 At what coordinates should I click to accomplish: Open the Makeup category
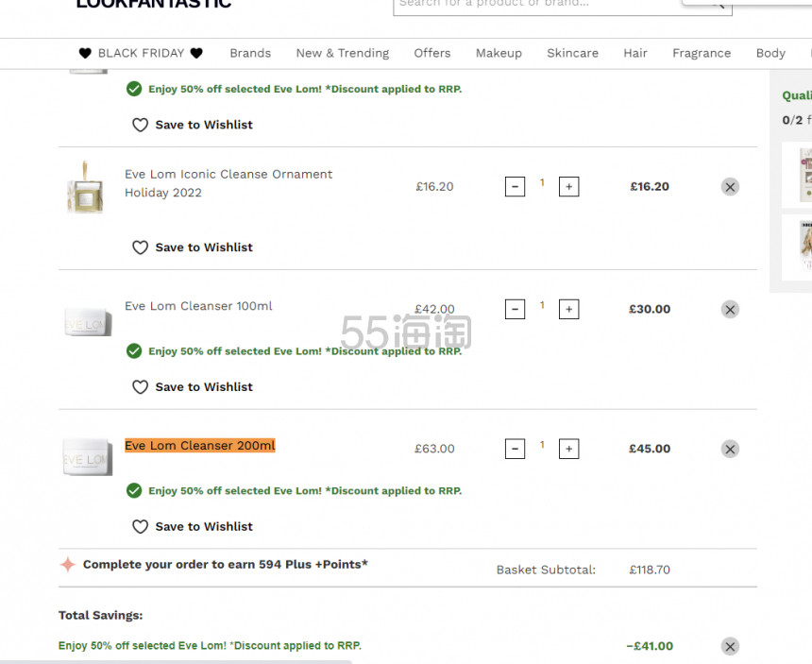point(499,53)
